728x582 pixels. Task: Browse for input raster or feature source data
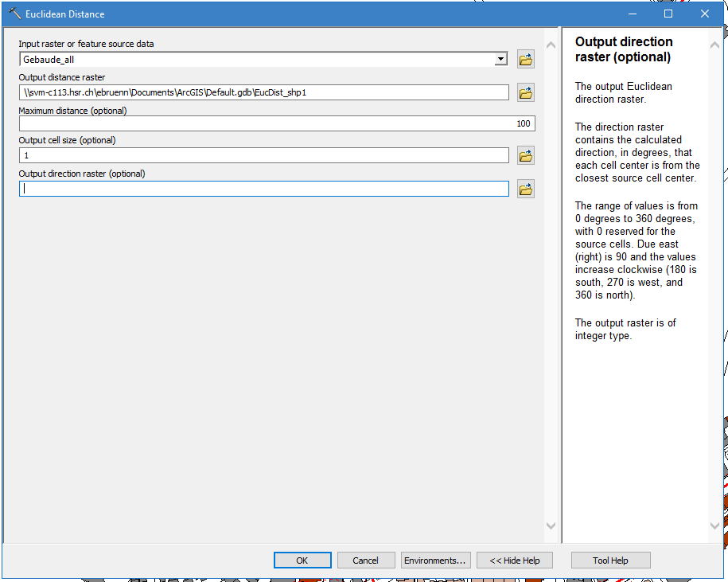click(525, 60)
